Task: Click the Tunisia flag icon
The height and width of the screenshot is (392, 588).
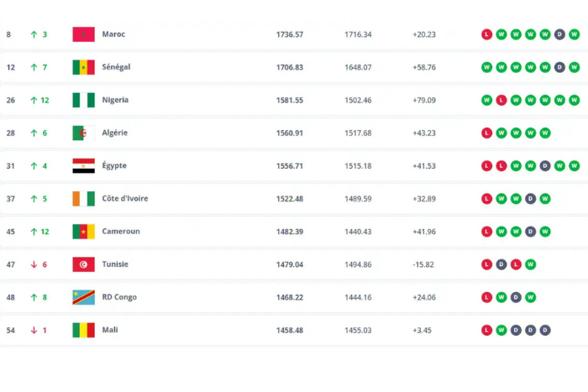Action: pyautogui.click(x=83, y=264)
